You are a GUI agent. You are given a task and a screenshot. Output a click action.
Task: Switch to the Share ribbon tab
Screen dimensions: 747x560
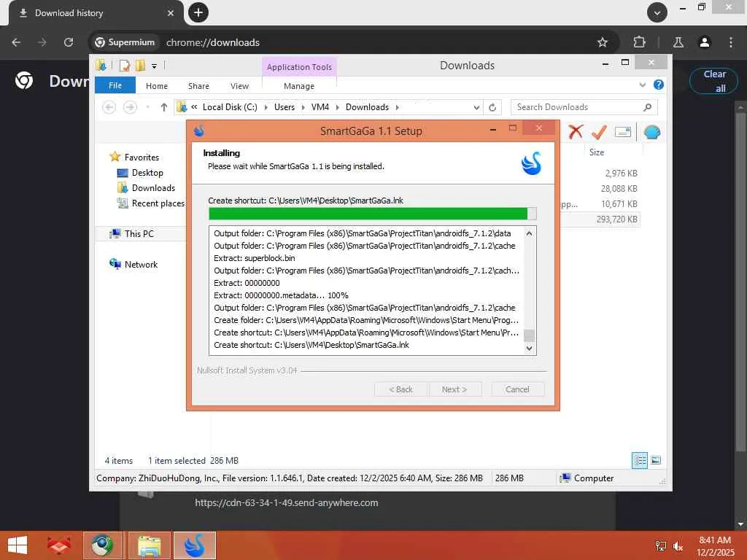pos(198,86)
